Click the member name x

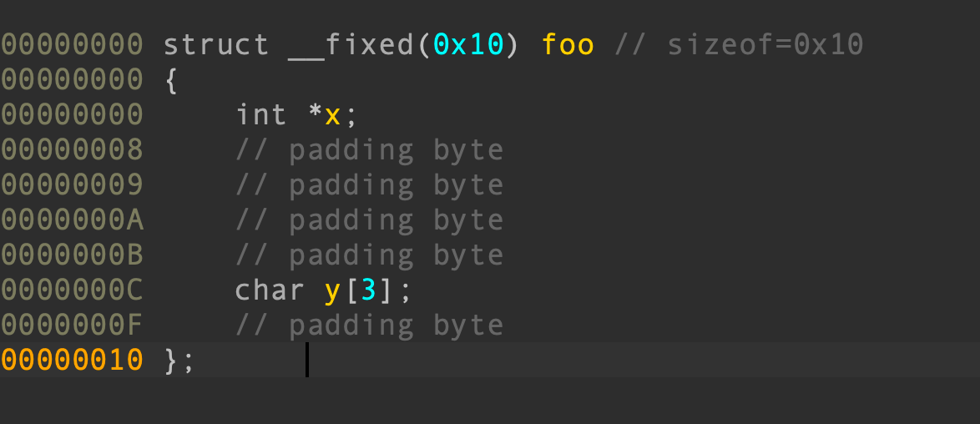(x=333, y=114)
